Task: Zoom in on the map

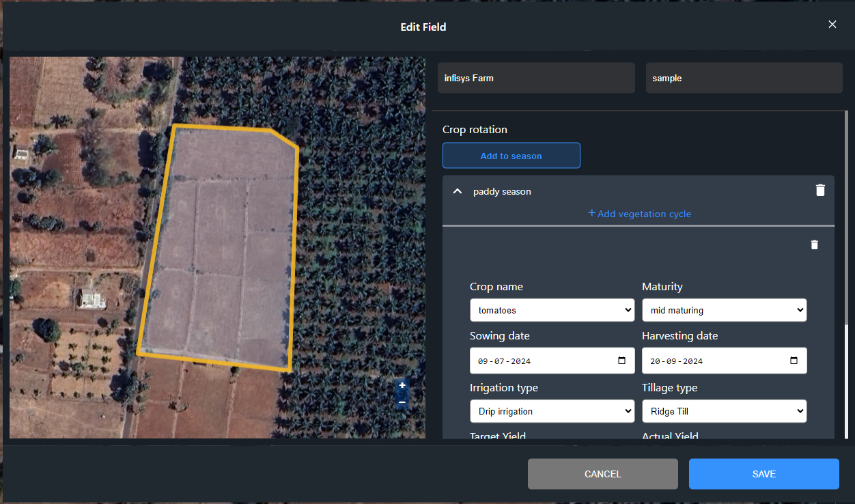Action: click(402, 386)
